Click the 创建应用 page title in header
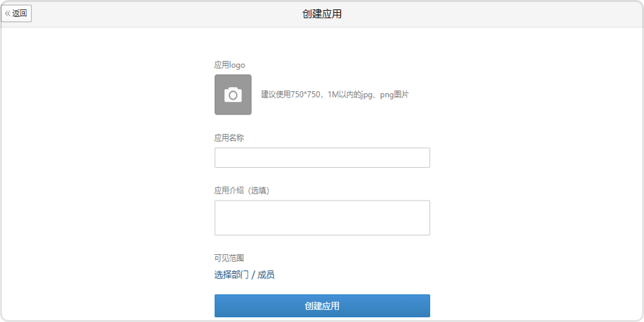The width and height of the screenshot is (644, 322). tap(322, 13)
